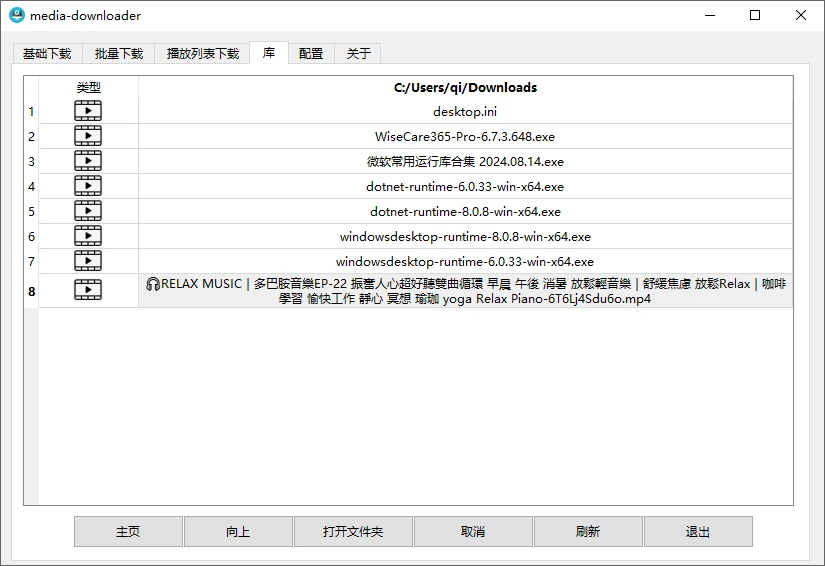Click the icon for dotnet-runtime-6.0.33-win-x64.exe
The image size is (825, 566).
88,186
